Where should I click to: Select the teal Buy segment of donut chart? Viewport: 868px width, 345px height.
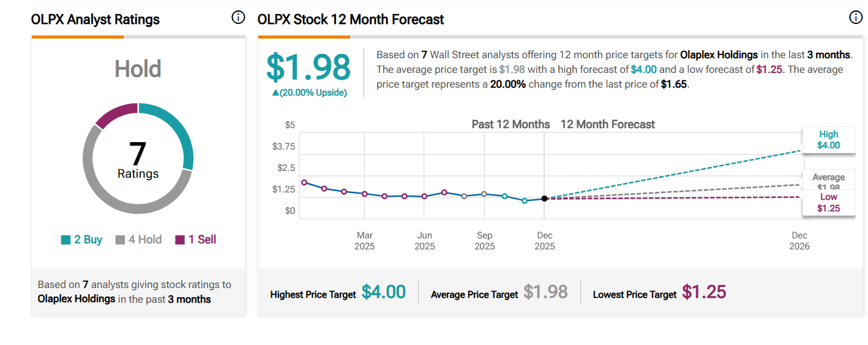click(179, 132)
